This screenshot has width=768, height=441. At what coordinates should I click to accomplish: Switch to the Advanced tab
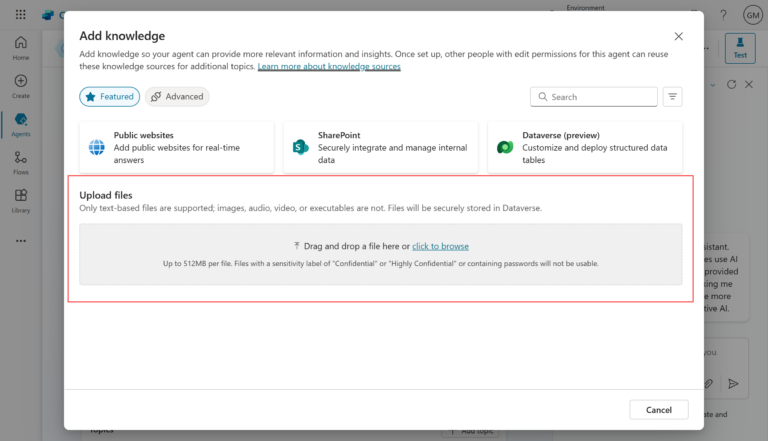tap(177, 97)
